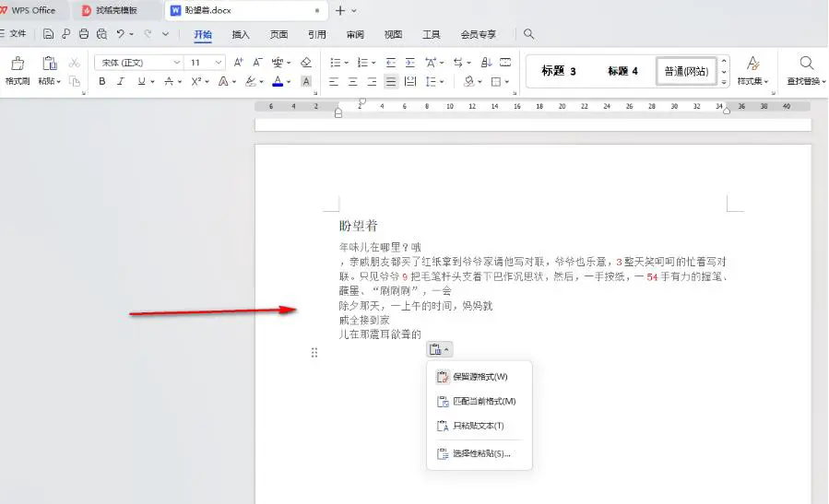Toggle the text highlight pen
Viewport: 829px width, 504px height.
(x=251, y=81)
